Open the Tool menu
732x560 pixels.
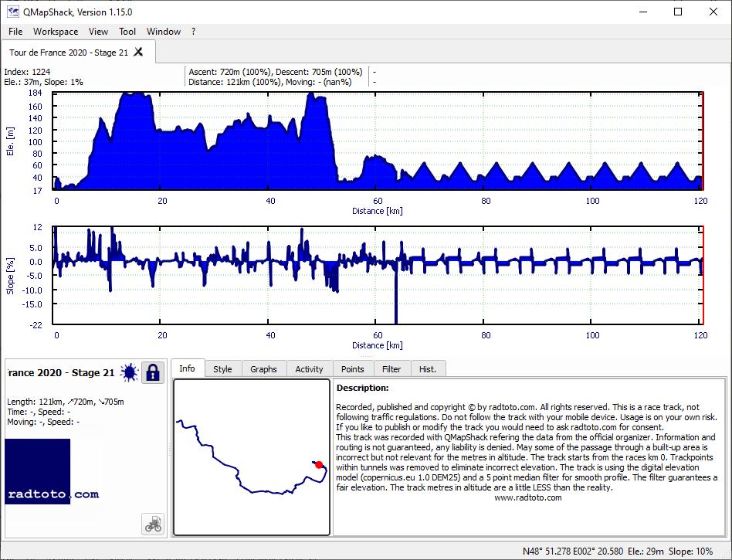(127, 32)
